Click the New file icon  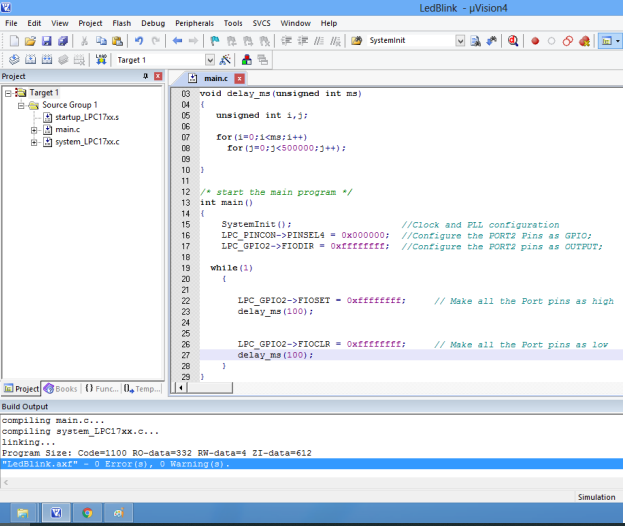(x=14, y=41)
